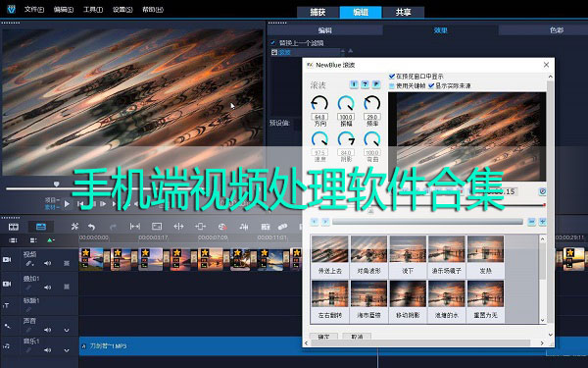This screenshot has height=368, width=588.
Task: Toggle 替换上一个滤镜 checkbox
Action: 273,43
